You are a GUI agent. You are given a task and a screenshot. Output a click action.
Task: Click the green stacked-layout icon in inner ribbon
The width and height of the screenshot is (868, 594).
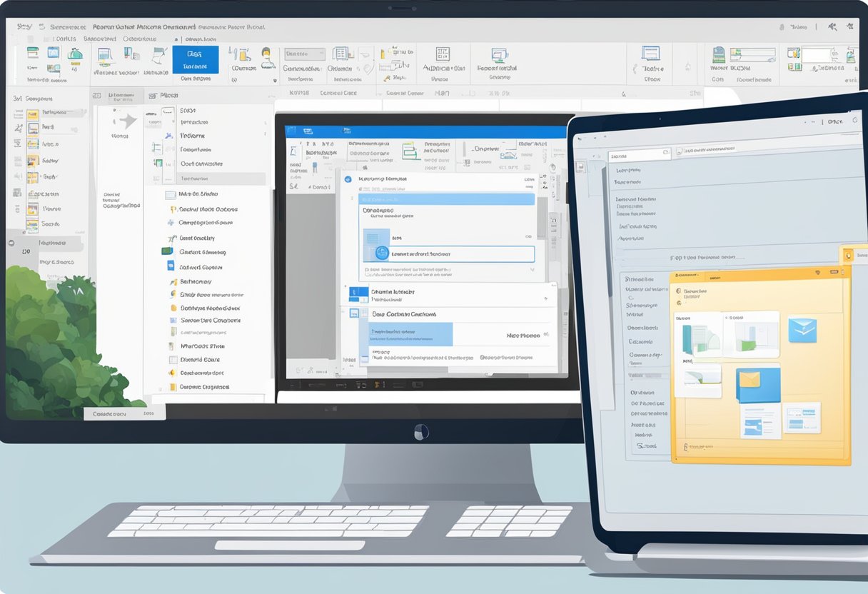[410, 150]
